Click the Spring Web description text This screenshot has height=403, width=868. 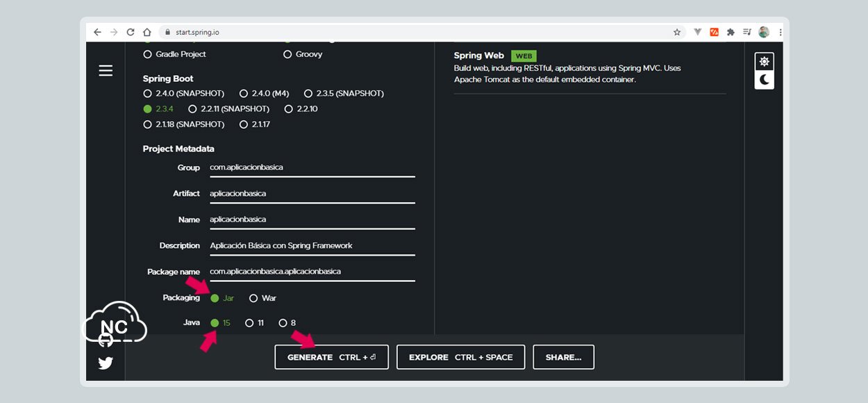point(567,74)
